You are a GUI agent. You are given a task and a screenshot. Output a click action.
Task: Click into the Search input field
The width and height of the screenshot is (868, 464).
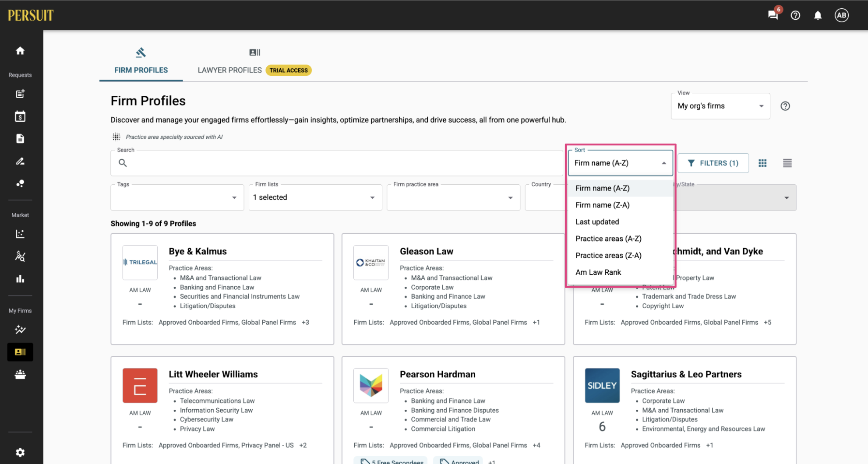[x=337, y=163]
